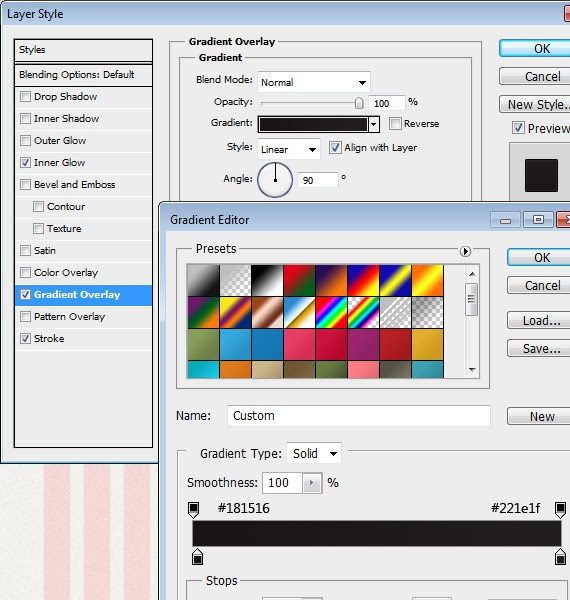Select the violet-to-orange gradient preset
Screen dimensions: 570x600
332,280
